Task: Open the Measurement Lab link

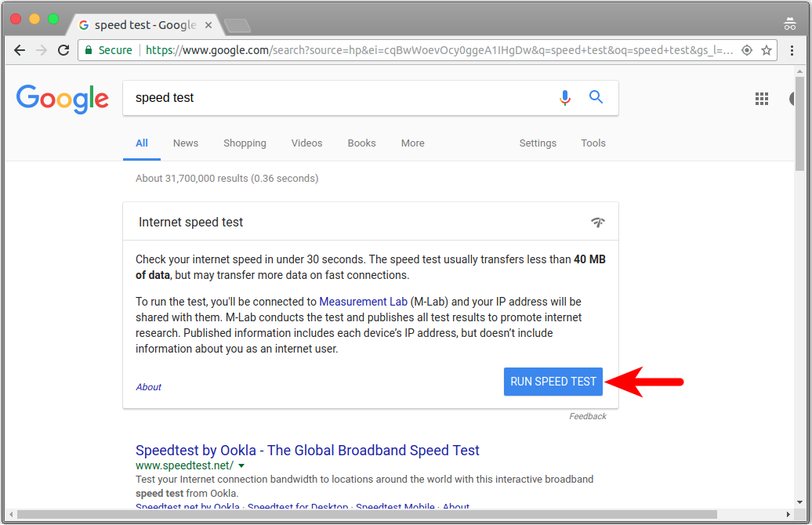Action: pos(363,302)
